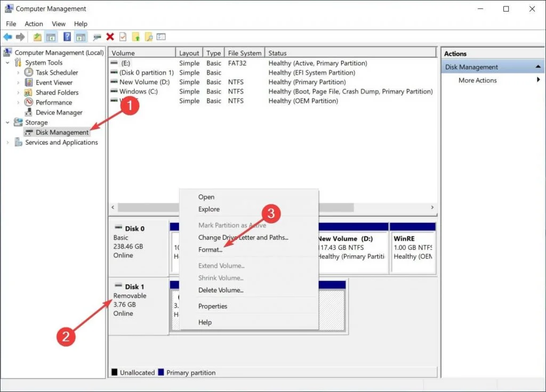Expand the Event Viewer tree node
The image size is (546, 392).
click(18, 83)
